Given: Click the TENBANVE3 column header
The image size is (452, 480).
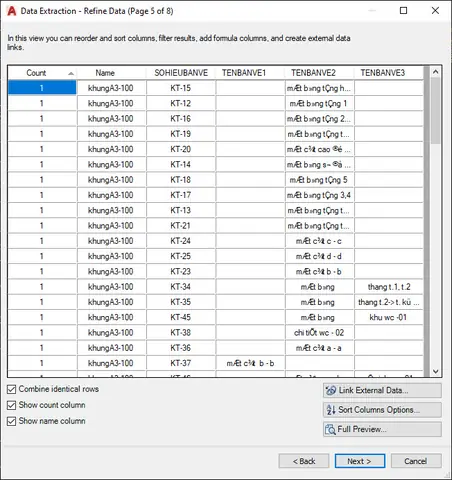Looking at the screenshot, I should point(388,73).
